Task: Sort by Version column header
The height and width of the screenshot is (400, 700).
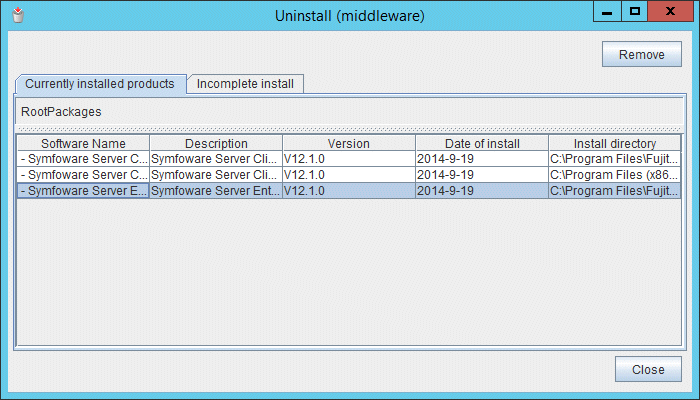Action: pyautogui.click(x=349, y=143)
